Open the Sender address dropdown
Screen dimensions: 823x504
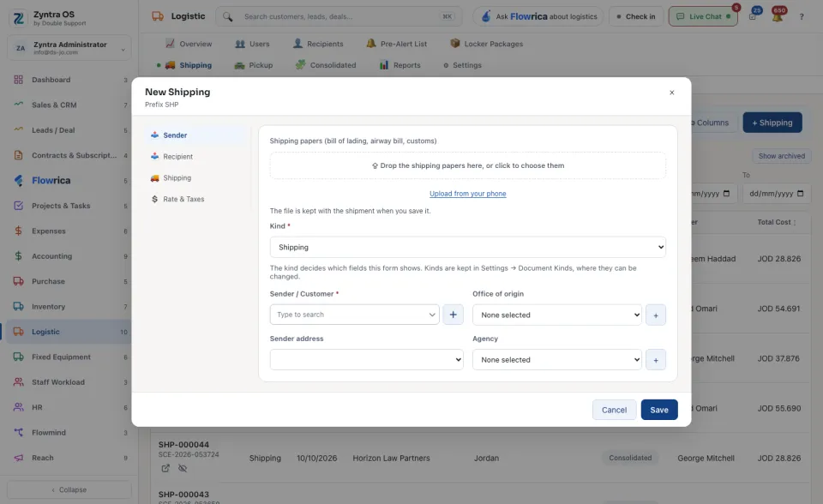[366, 360]
